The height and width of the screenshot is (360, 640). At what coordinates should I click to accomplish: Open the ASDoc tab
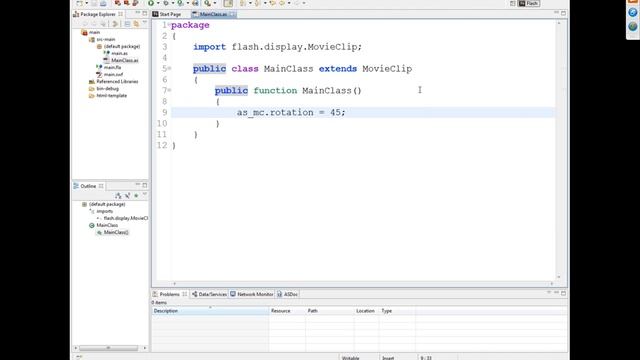288,294
